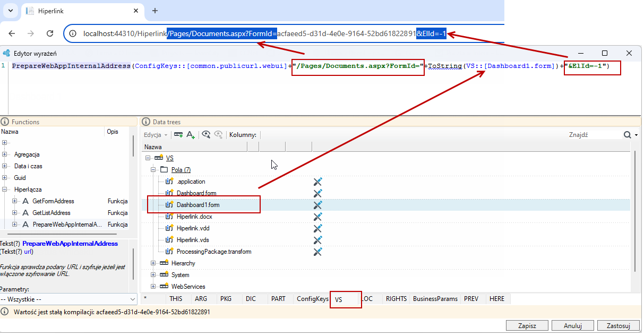Expand the WebServices data tree node

[153, 287]
